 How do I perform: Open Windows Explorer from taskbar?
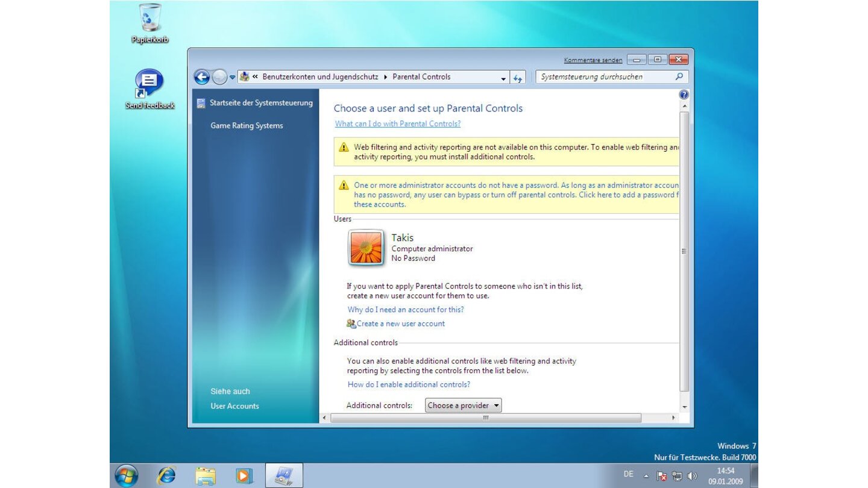(x=205, y=476)
